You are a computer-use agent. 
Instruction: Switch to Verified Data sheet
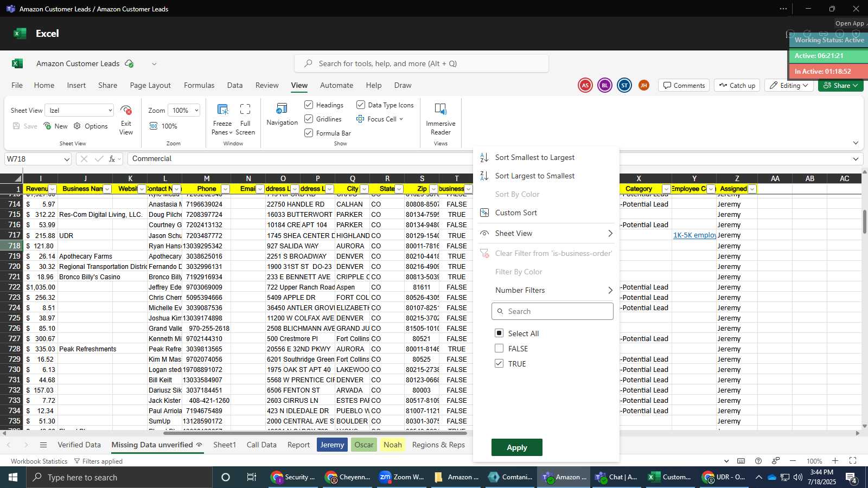[x=79, y=445]
